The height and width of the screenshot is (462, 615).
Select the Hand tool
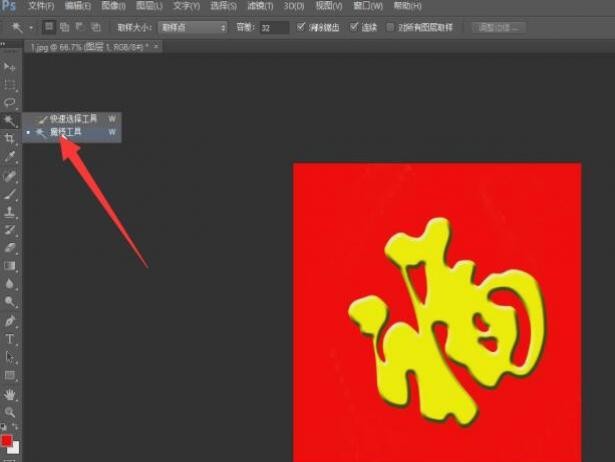pos(10,394)
